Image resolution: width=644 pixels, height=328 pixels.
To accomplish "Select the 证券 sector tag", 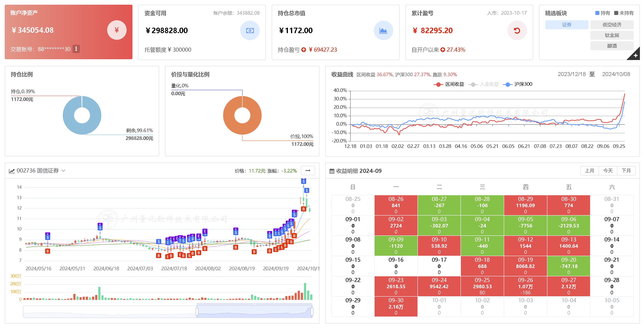I will [566, 25].
